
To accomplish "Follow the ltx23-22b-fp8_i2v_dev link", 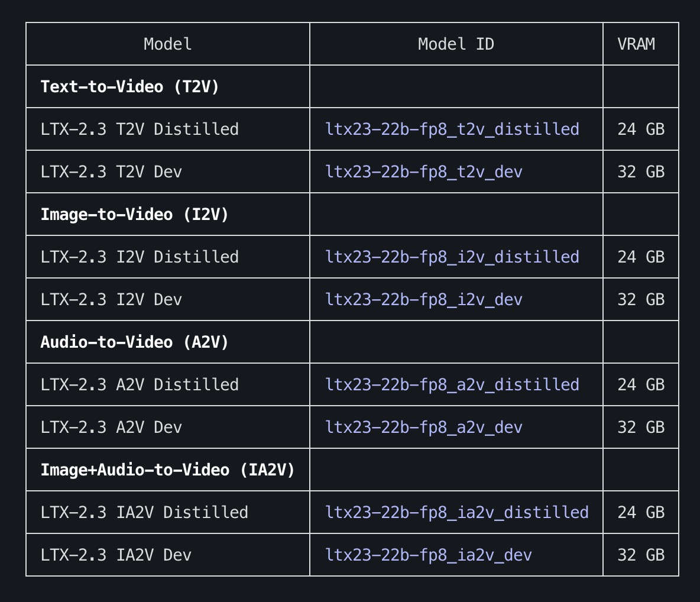I will click(x=423, y=299).
